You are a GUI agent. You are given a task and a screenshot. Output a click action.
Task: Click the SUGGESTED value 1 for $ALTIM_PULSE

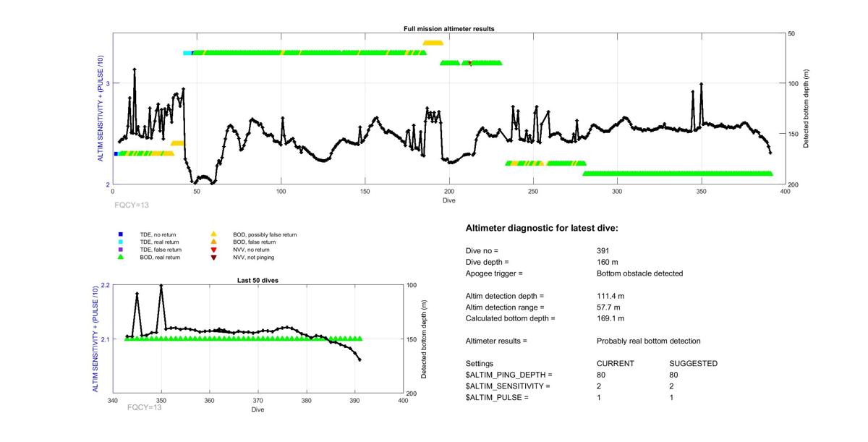tap(672, 398)
